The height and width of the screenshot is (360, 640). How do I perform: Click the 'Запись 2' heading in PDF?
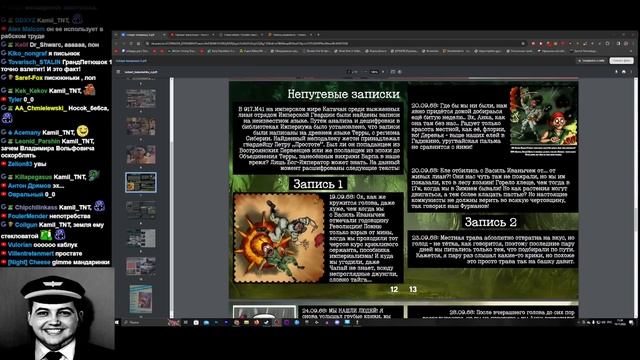tap(491, 222)
